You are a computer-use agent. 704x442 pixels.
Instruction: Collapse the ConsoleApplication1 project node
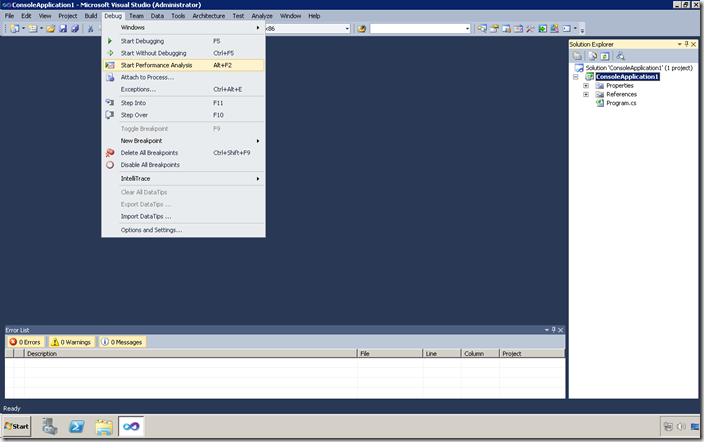click(x=576, y=77)
